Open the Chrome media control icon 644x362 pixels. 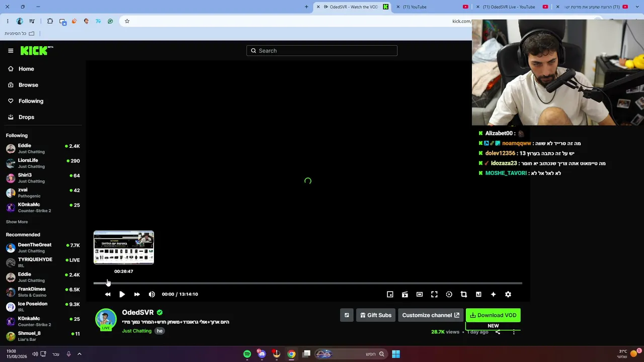click(x=32, y=21)
